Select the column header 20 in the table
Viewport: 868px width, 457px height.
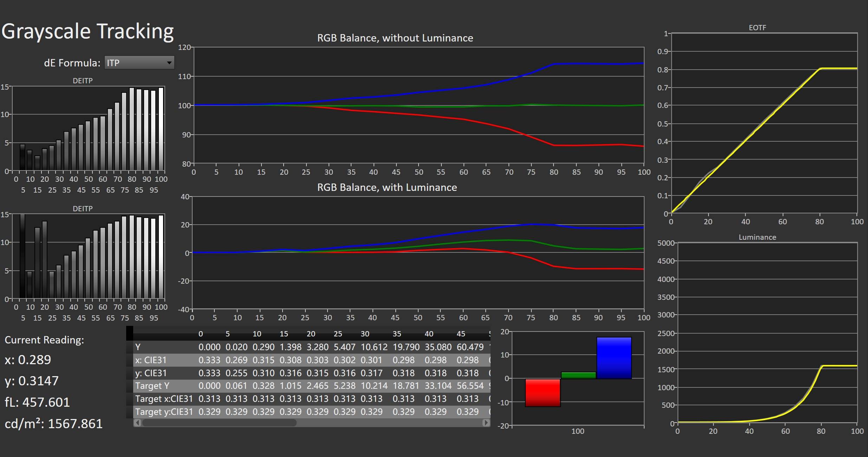[x=311, y=334]
